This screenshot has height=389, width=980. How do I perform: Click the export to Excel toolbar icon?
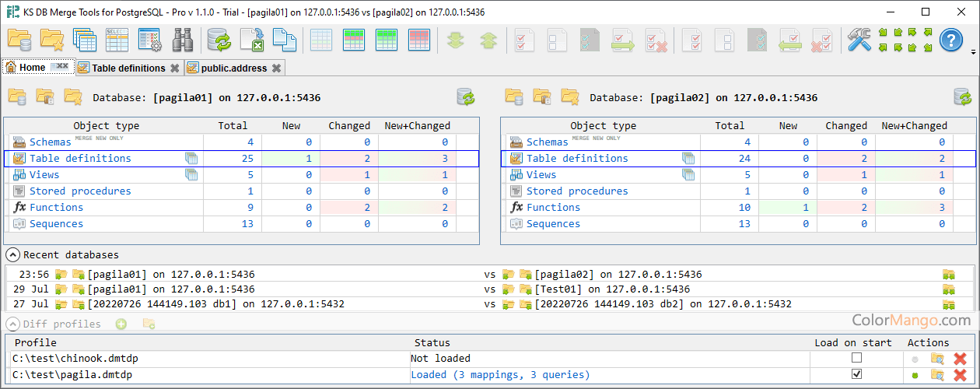(252, 40)
